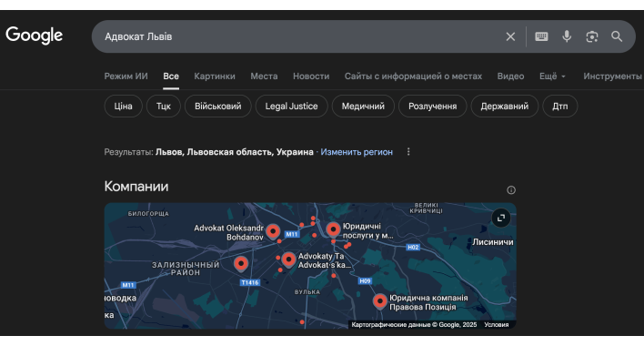Image resolution: width=644 pixels, height=346 pixels.
Task: Apply the Тцк filter chip
Action: click(164, 106)
